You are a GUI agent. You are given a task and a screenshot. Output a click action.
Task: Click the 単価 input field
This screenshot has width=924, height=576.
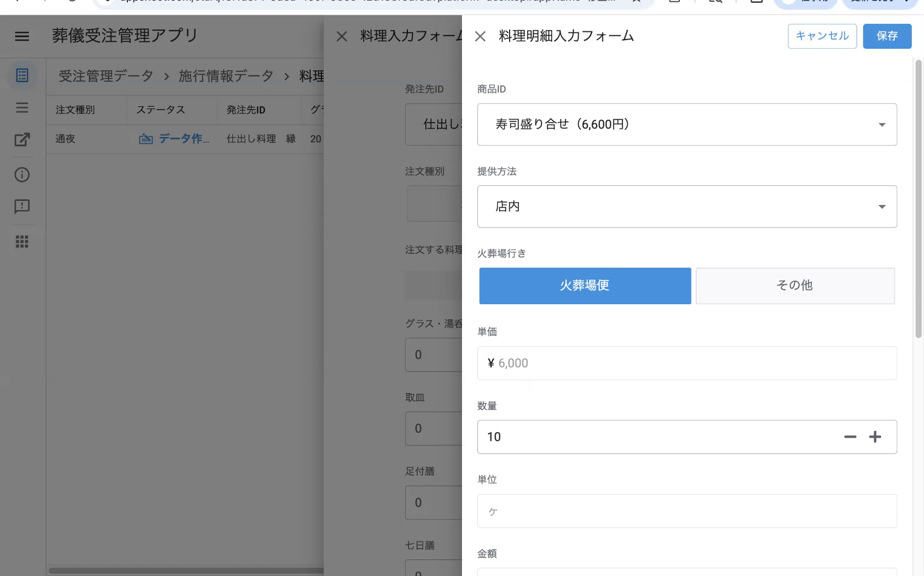(687, 363)
